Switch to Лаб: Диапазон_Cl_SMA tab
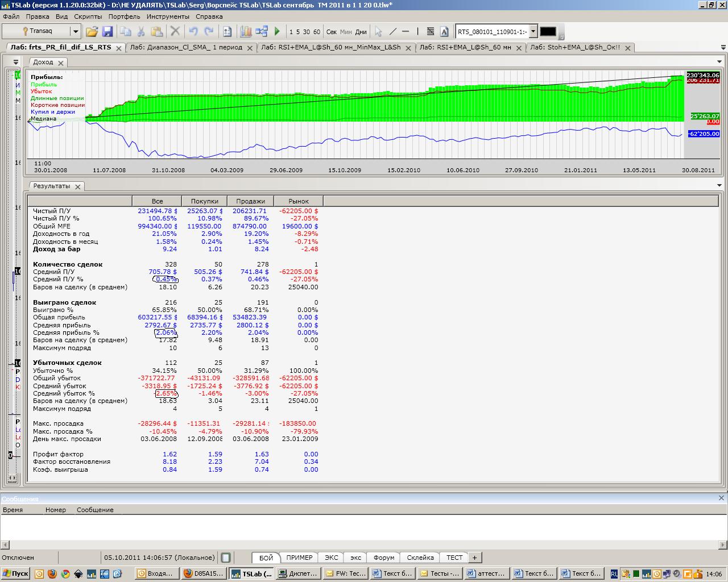The height and width of the screenshot is (582, 728). [x=186, y=48]
